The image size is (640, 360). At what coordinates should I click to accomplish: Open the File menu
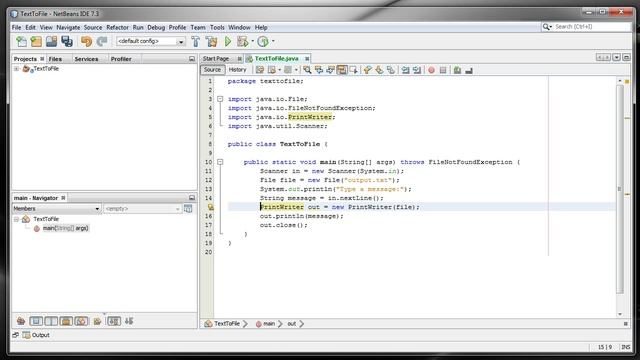16,27
